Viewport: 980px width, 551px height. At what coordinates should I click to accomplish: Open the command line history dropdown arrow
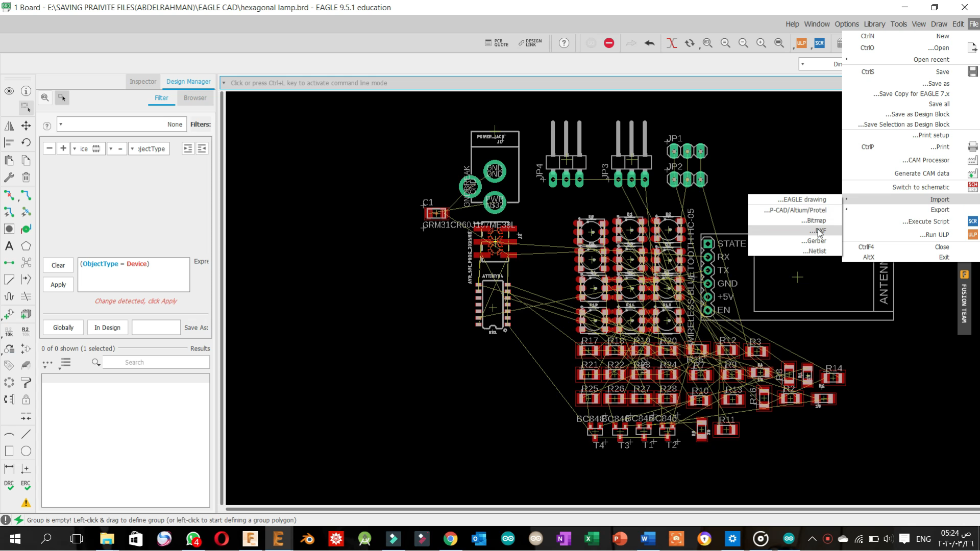(224, 83)
